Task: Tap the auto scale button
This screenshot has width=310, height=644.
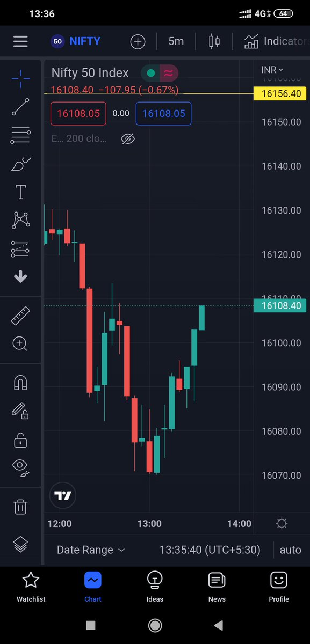Action: 291,550
